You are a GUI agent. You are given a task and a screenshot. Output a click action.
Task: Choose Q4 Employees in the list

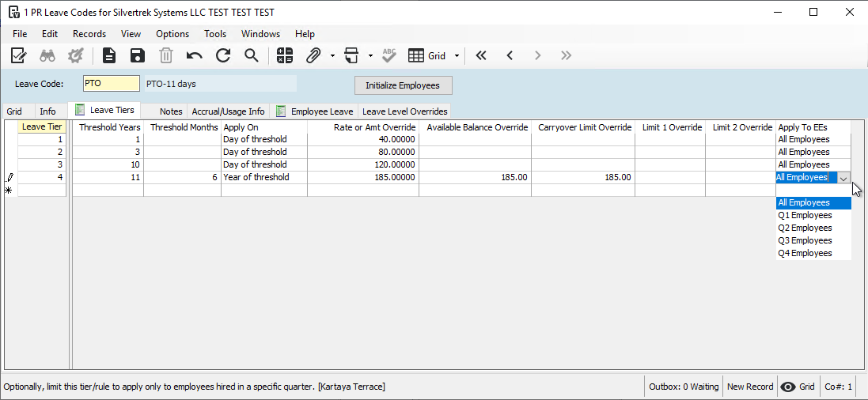pyautogui.click(x=813, y=254)
